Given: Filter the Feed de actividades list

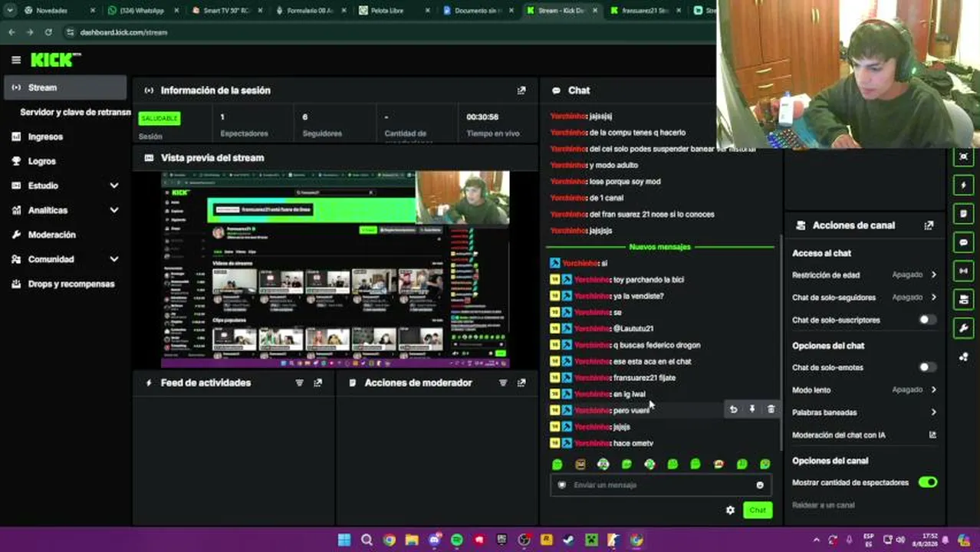Looking at the screenshot, I should click(299, 383).
